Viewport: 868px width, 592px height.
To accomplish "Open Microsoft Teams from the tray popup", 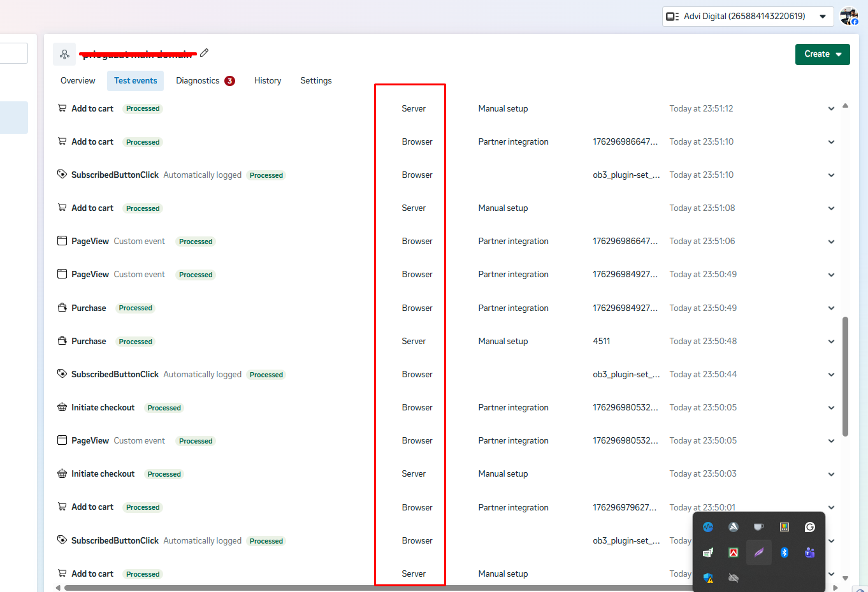I will pyautogui.click(x=809, y=552).
